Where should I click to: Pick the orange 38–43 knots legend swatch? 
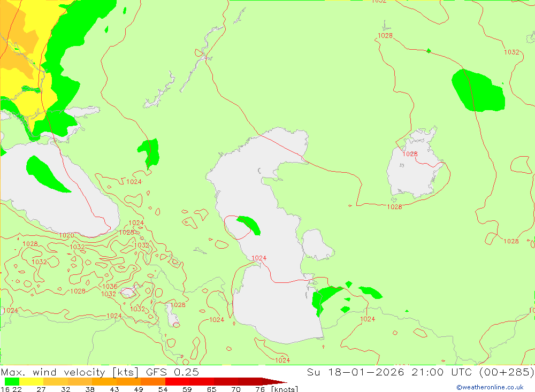click(x=104, y=381)
